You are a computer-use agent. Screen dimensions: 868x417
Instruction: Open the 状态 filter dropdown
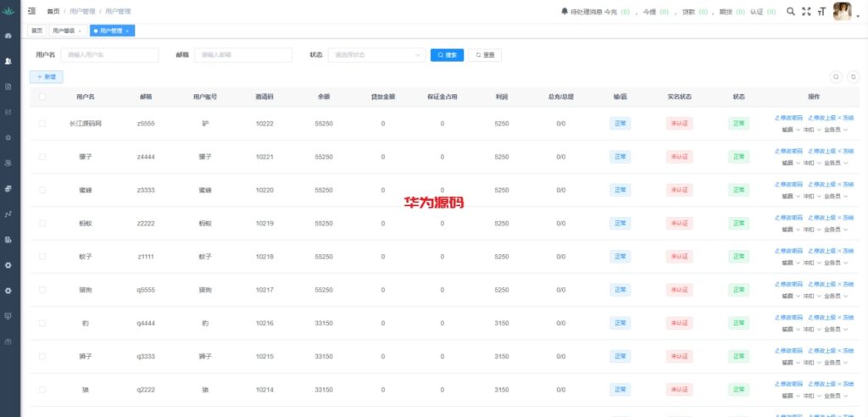(x=376, y=55)
